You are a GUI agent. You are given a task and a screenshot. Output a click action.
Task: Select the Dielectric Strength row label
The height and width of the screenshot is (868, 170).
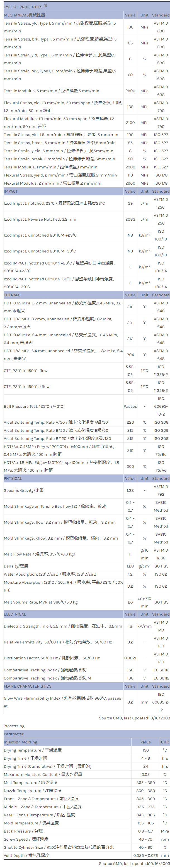tap(63, 626)
